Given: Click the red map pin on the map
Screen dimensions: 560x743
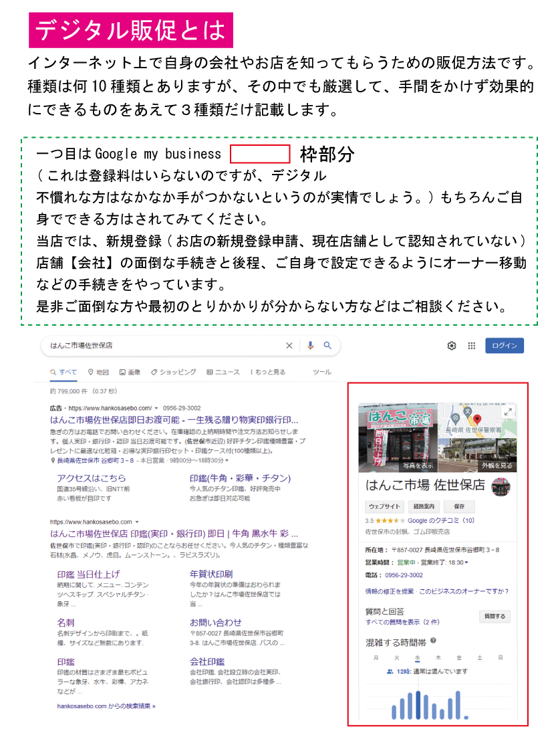Looking at the screenshot, I should tap(477, 420).
